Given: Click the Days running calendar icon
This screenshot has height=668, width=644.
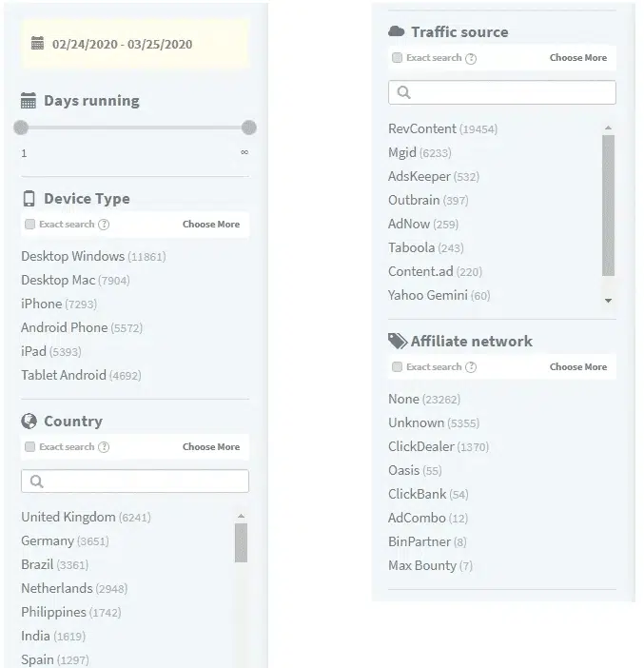Looking at the screenshot, I should coord(29,101).
